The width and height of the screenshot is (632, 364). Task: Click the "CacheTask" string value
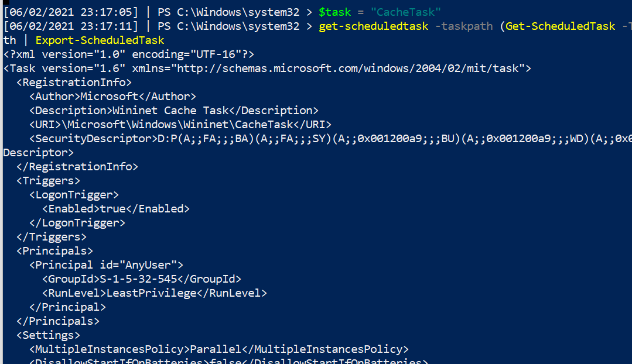405,12
